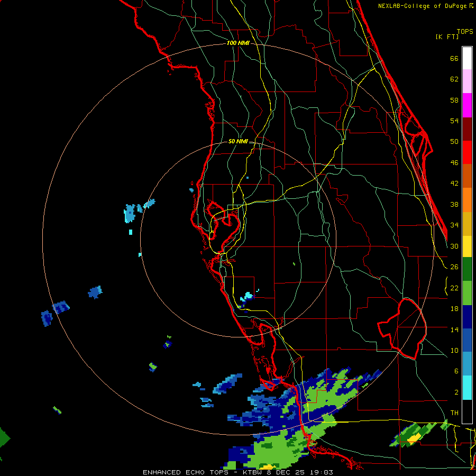Screen dimensions: 476x476
Task: Pick the light pink legend swatch
Action: [x=467, y=81]
